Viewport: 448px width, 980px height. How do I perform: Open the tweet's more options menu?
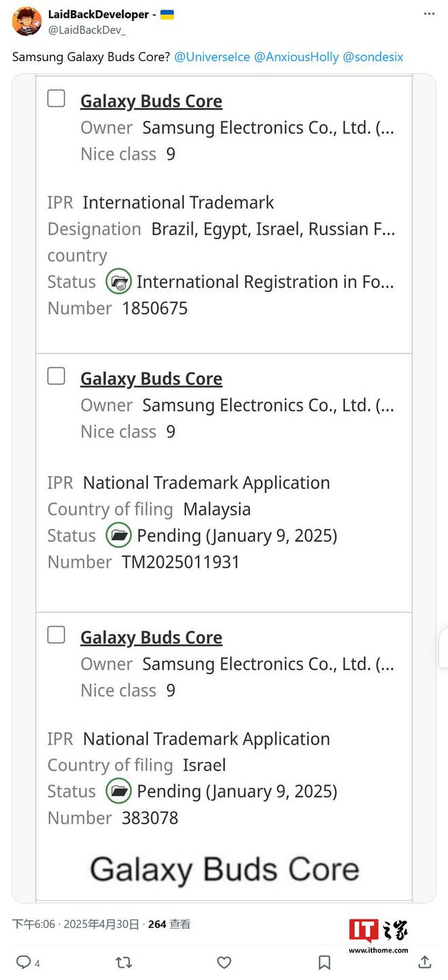[x=428, y=14]
